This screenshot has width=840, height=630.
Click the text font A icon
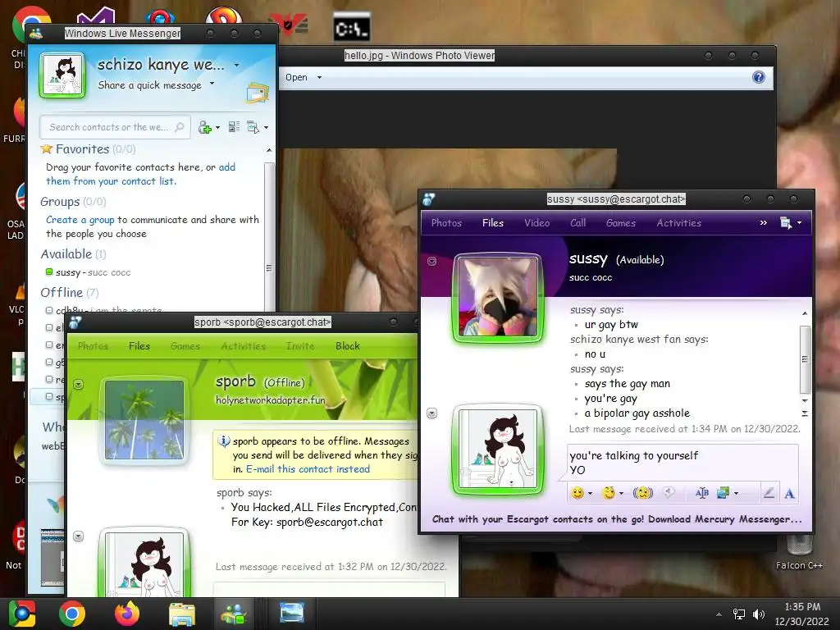pos(790,493)
